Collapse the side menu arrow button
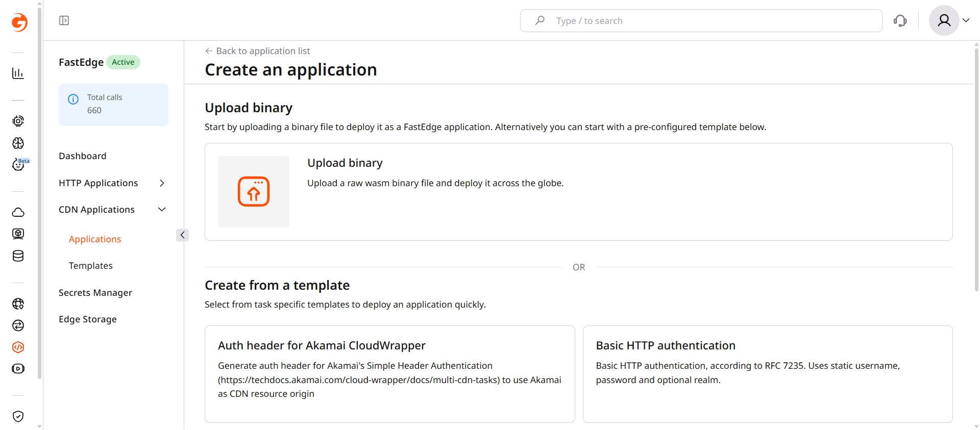 click(x=182, y=235)
